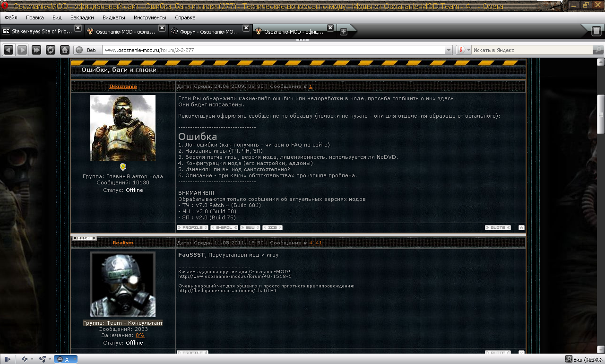Click the Opera Unite icon in status bar
Viewport: 605px width, 364px height.
[x=42, y=359]
